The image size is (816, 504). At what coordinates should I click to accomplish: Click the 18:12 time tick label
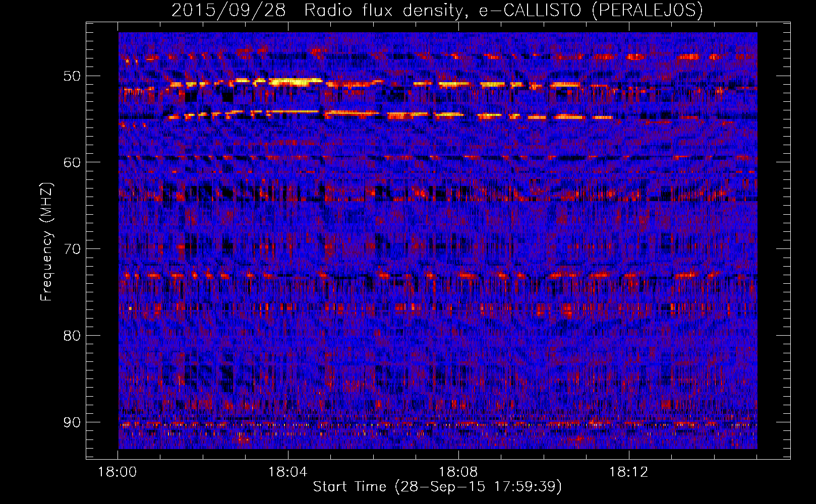click(629, 472)
